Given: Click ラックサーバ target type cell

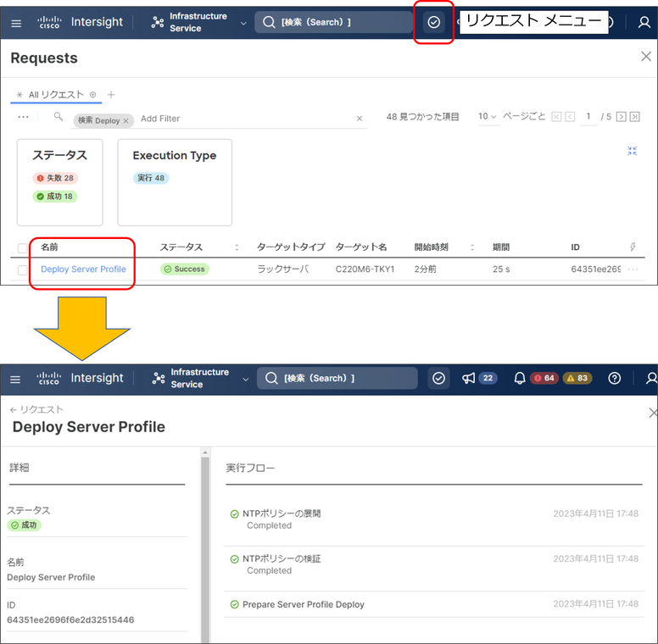Looking at the screenshot, I should point(283,269).
